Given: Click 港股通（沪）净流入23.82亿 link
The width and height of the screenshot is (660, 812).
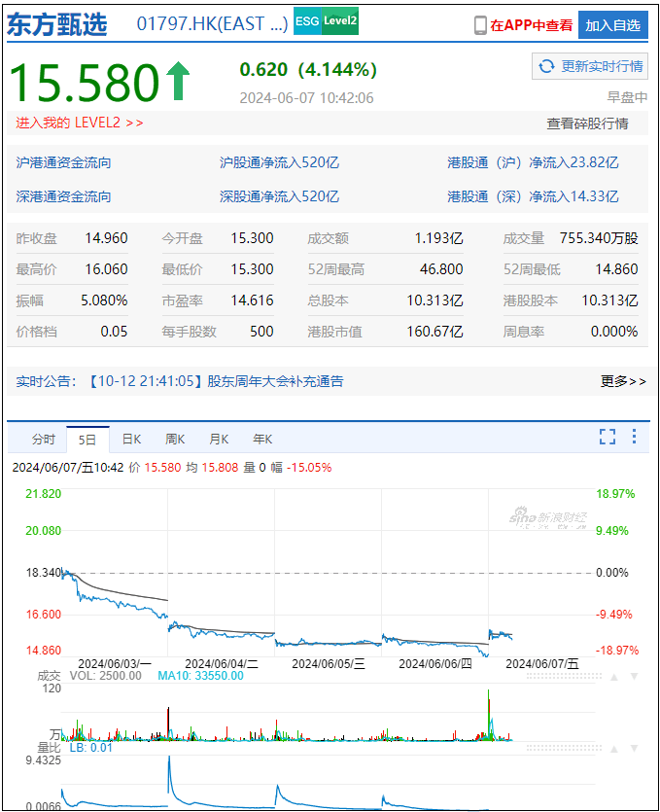Looking at the screenshot, I should (534, 162).
